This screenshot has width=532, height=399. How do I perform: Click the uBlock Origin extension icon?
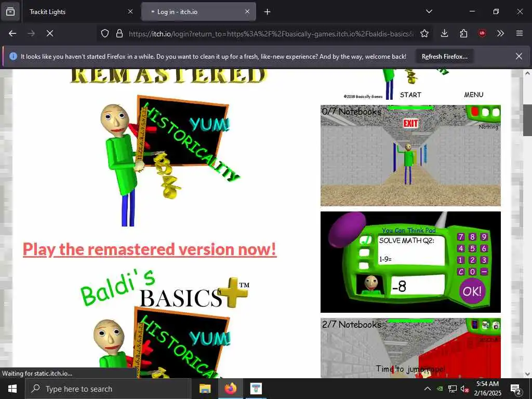click(482, 33)
